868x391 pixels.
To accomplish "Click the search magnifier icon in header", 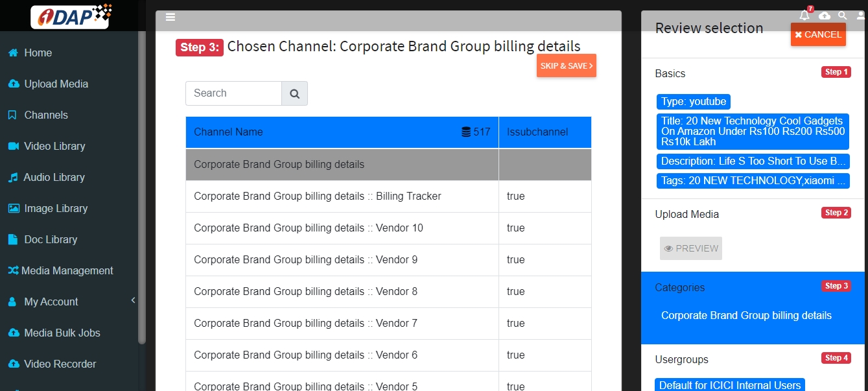I will coord(842,16).
